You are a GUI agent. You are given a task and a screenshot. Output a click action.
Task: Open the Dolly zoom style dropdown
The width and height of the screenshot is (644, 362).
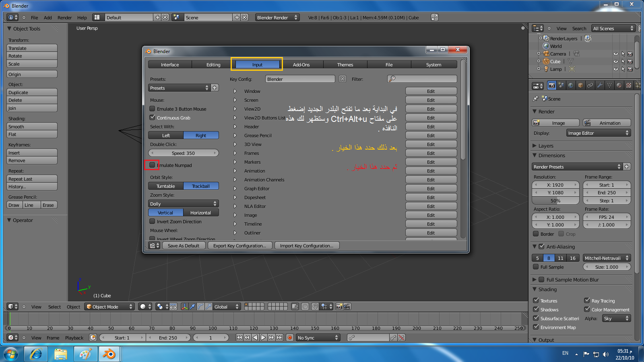(x=184, y=204)
